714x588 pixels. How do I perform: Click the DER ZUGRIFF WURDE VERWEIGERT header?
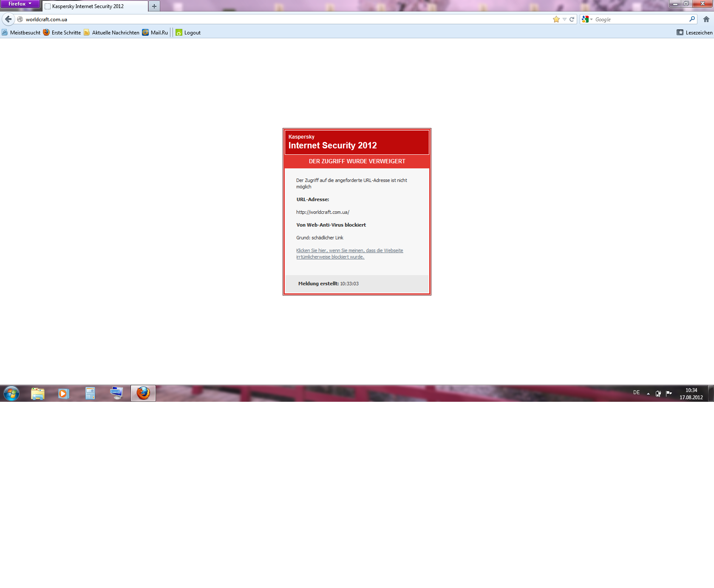[x=357, y=161]
